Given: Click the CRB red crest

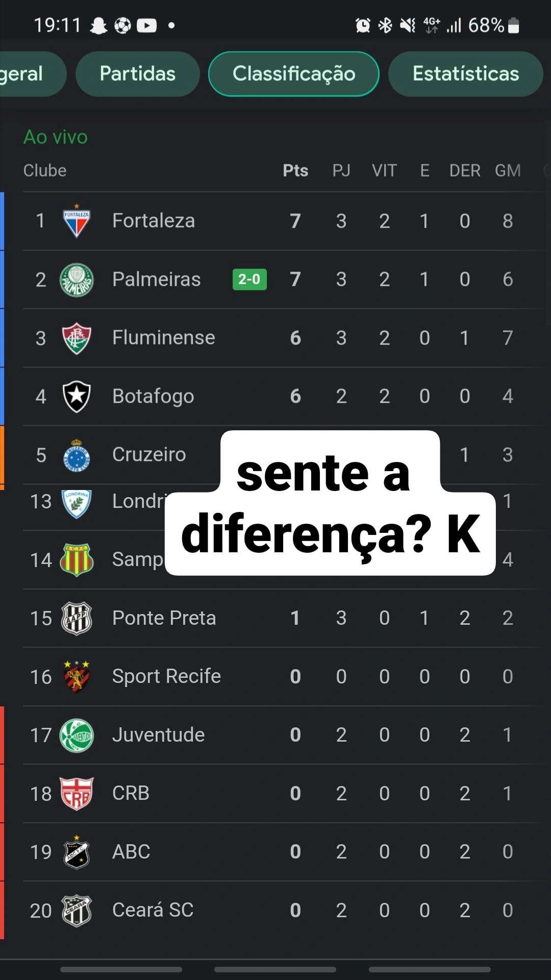Looking at the screenshot, I should click(x=77, y=794).
